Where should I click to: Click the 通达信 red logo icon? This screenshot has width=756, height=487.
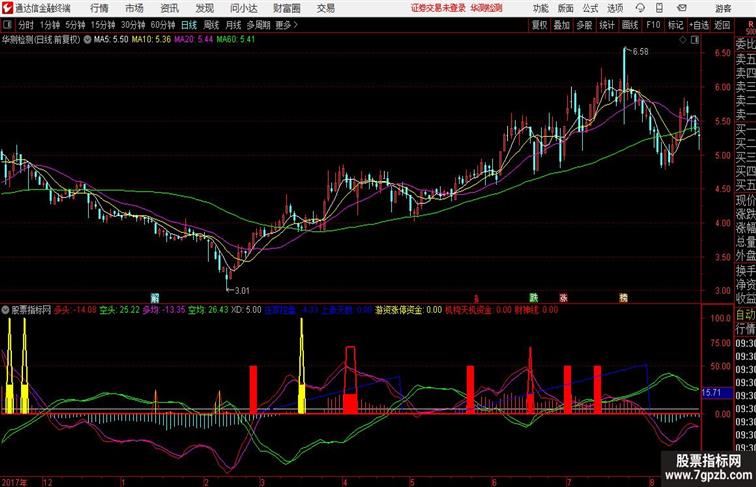[7, 8]
